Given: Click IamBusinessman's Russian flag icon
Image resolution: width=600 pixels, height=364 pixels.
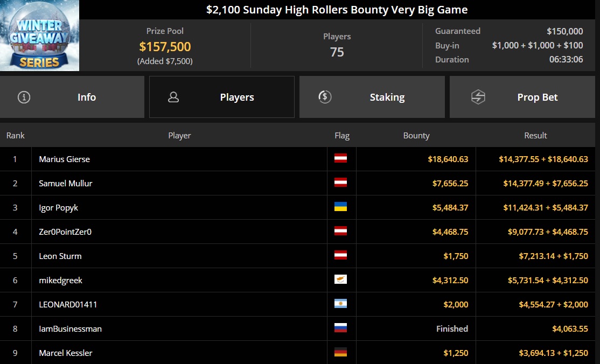Looking at the screenshot, I should (340, 327).
